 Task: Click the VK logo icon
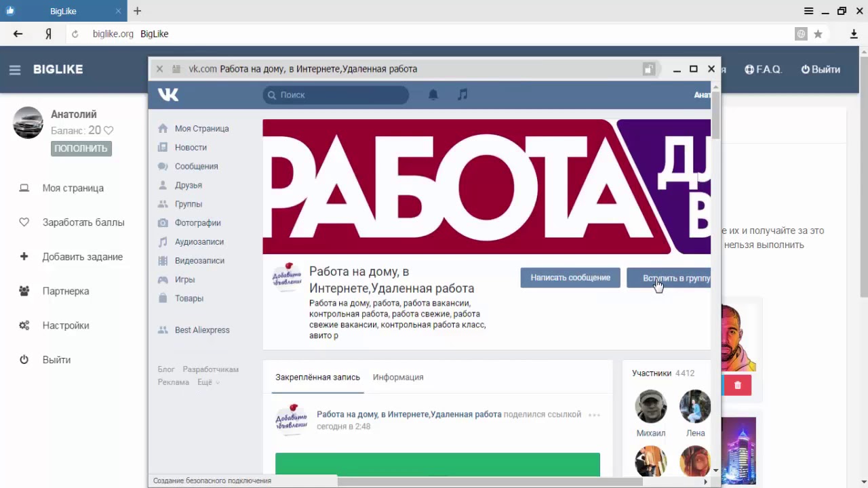[x=168, y=95]
